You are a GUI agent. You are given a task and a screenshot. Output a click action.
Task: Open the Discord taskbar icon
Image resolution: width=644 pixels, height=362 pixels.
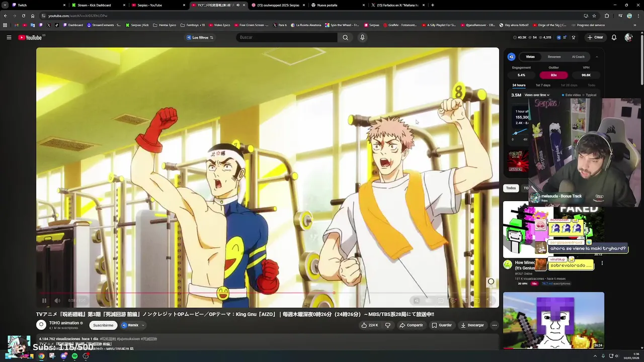pyautogui.click(x=63, y=356)
